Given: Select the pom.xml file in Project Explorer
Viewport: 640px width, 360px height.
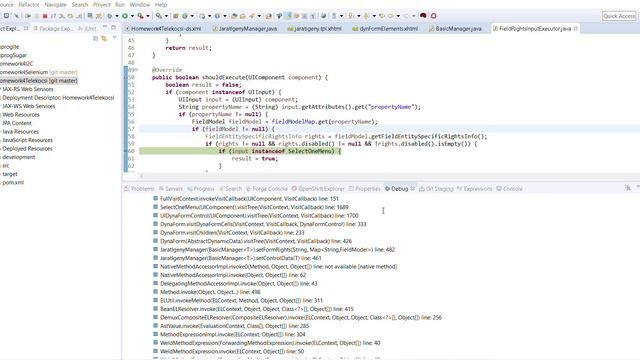Looking at the screenshot, I should click(x=13, y=182).
